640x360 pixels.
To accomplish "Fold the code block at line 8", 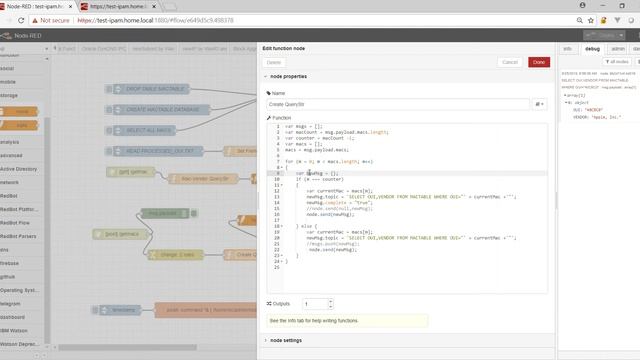I will (x=282, y=167).
